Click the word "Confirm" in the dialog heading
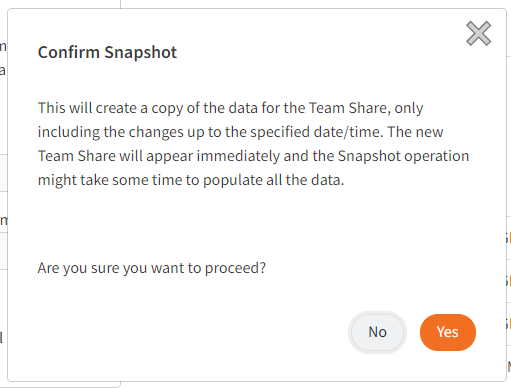The image size is (511, 388). [69, 52]
